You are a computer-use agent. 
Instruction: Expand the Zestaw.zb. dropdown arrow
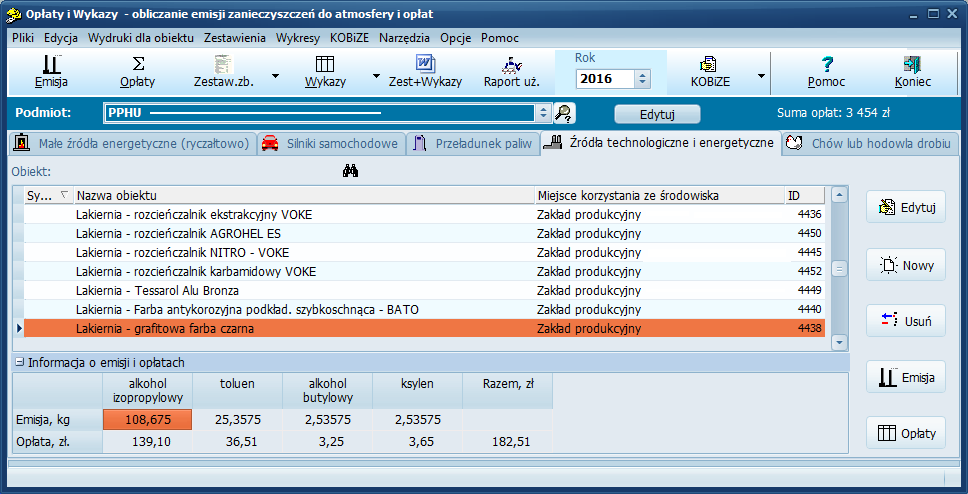[275, 76]
